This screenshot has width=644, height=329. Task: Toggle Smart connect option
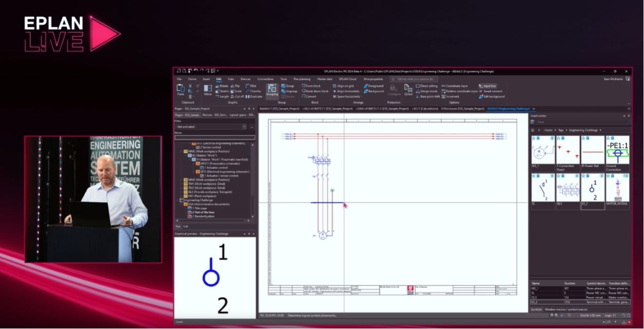click(492, 91)
